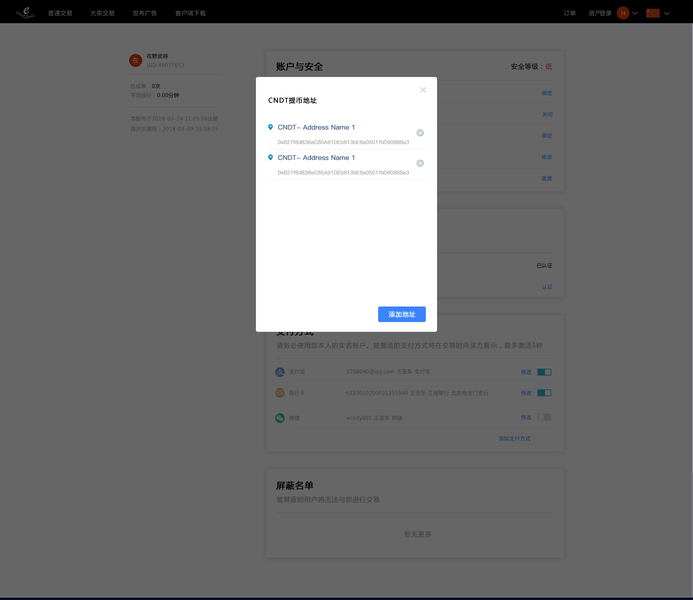This screenshot has height=600, width=693.
Task: Click the 账户与安全 heading
Action: click(299, 67)
